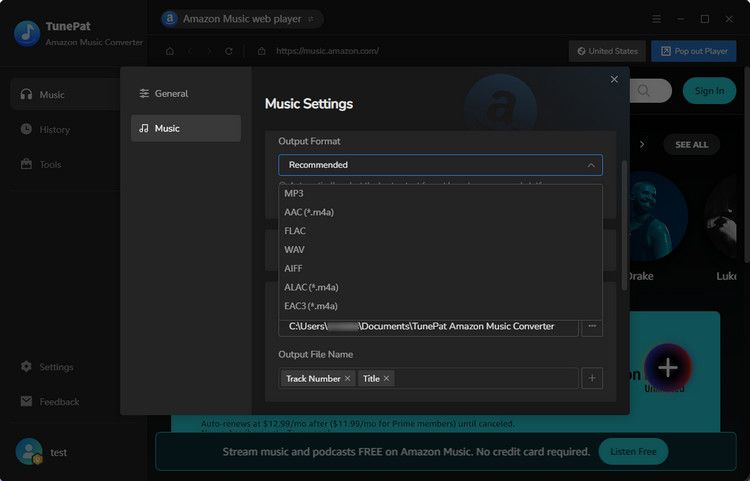Remove the Track Number filename tag
This screenshot has width=750, height=481.
[347, 378]
